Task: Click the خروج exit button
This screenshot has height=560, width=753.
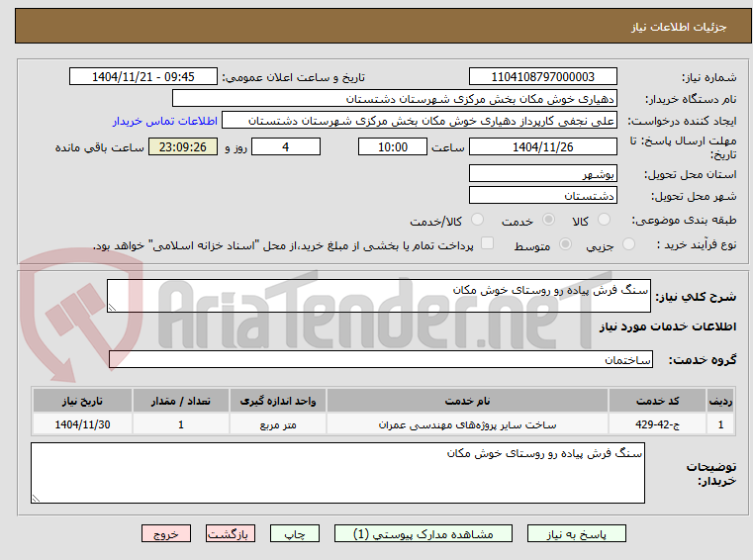Action: (x=165, y=533)
